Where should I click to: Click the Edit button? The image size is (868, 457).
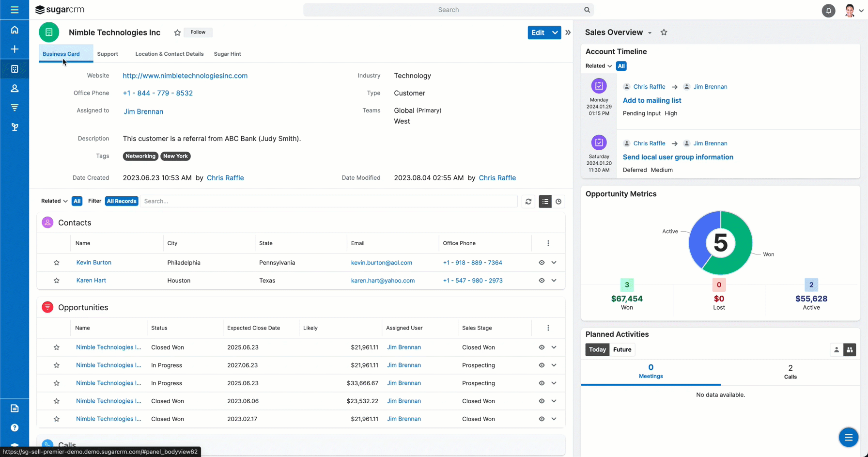click(x=538, y=32)
